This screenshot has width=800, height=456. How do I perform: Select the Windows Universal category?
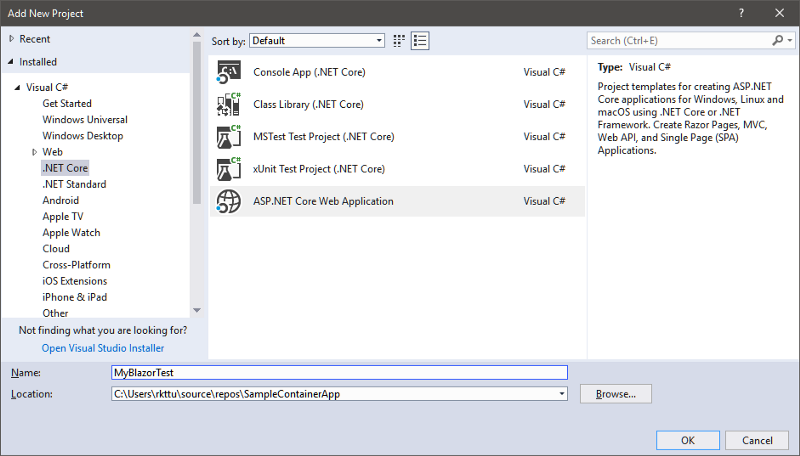[x=85, y=119]
